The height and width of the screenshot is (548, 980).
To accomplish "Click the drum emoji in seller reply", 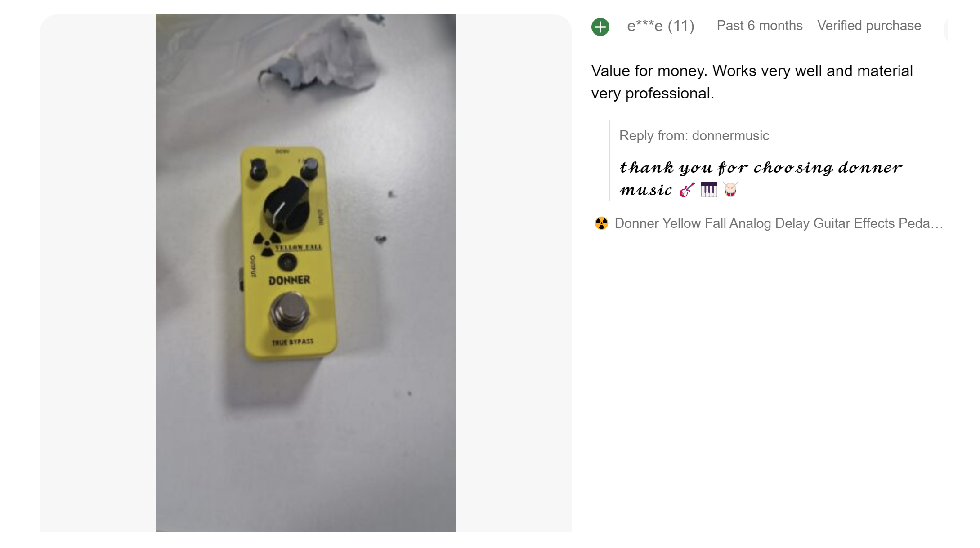I will 730,190.
